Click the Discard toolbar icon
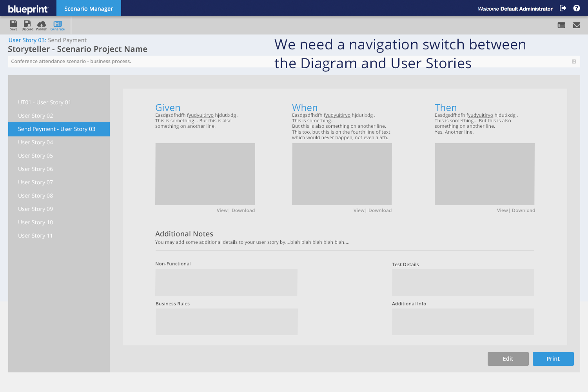588x392 pixels. point(27,25)
